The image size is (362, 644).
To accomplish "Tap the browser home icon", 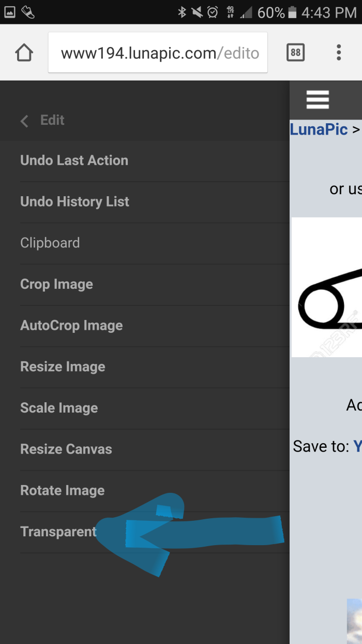I will coord(24,53).
